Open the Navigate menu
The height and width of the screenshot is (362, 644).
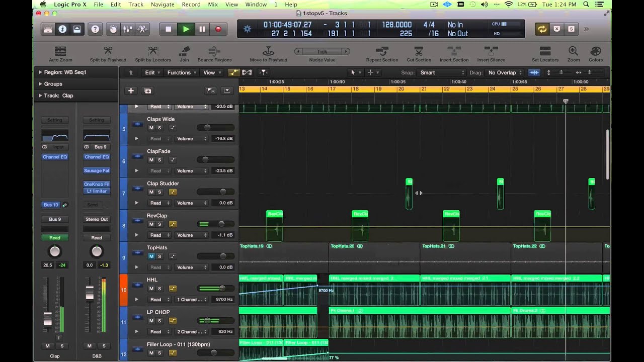tap(163, 5)
